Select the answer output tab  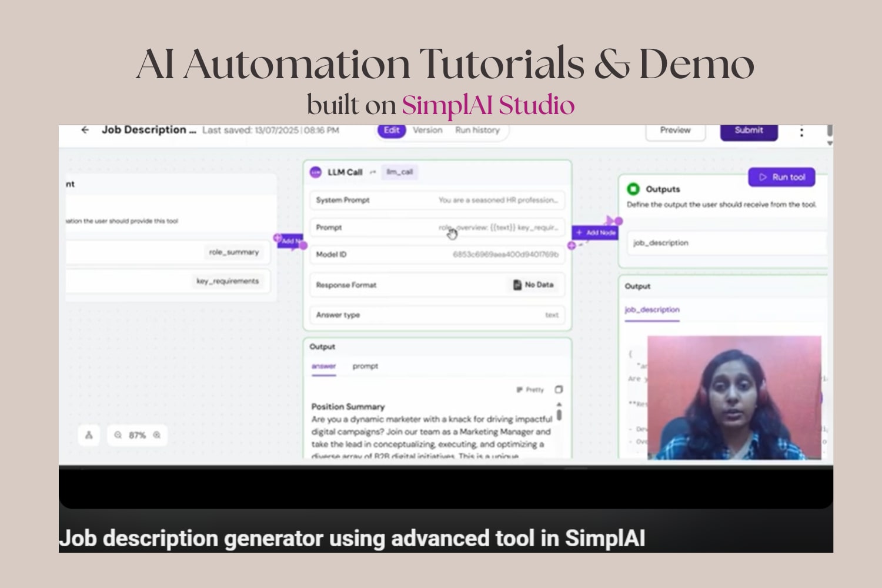tap(323, 366)
